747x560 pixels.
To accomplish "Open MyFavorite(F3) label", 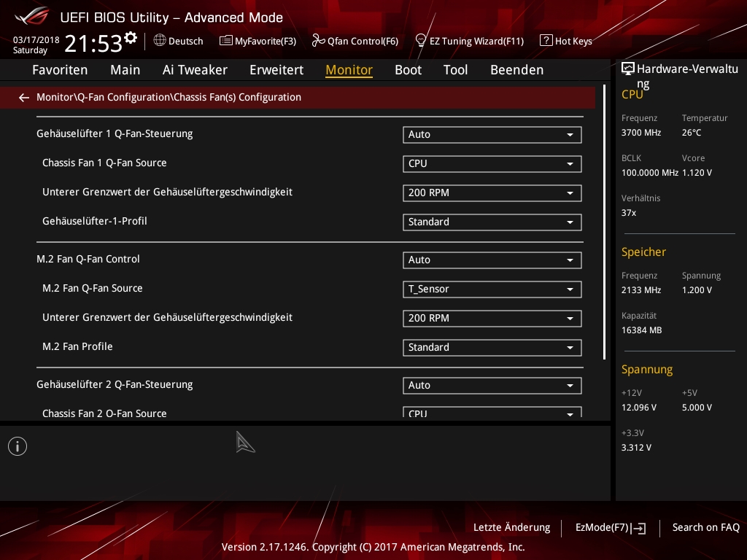I will [x=266, y=41].
